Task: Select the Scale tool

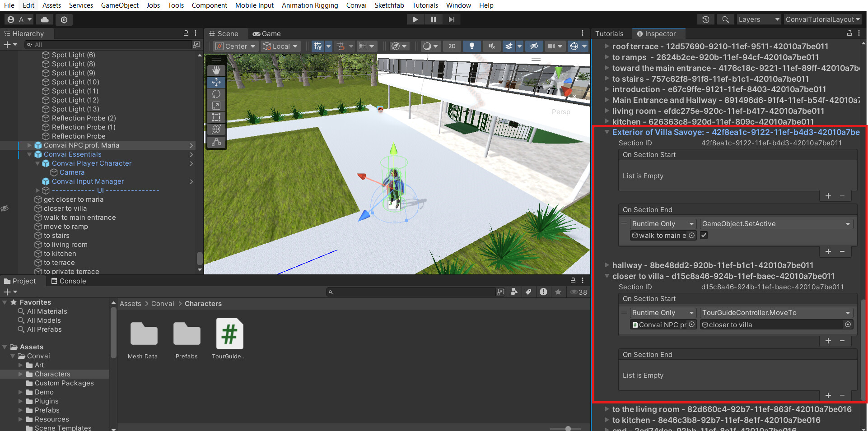Action: click(x=216, y=106)
